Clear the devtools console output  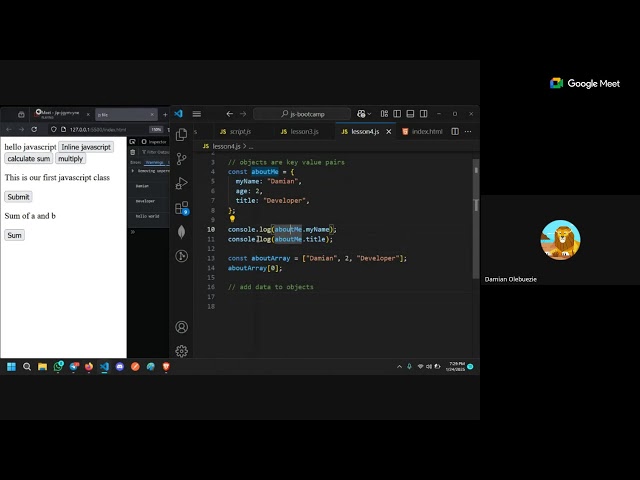click(x=133, y=152)
